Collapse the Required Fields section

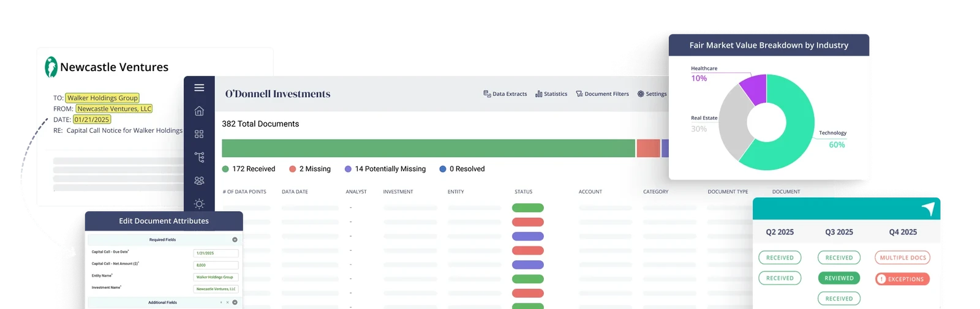click(x=235, y=239)
